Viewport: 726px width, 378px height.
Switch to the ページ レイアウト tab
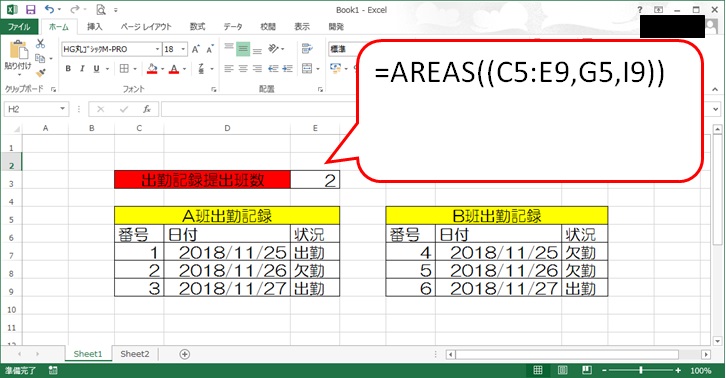coord(146,27)
